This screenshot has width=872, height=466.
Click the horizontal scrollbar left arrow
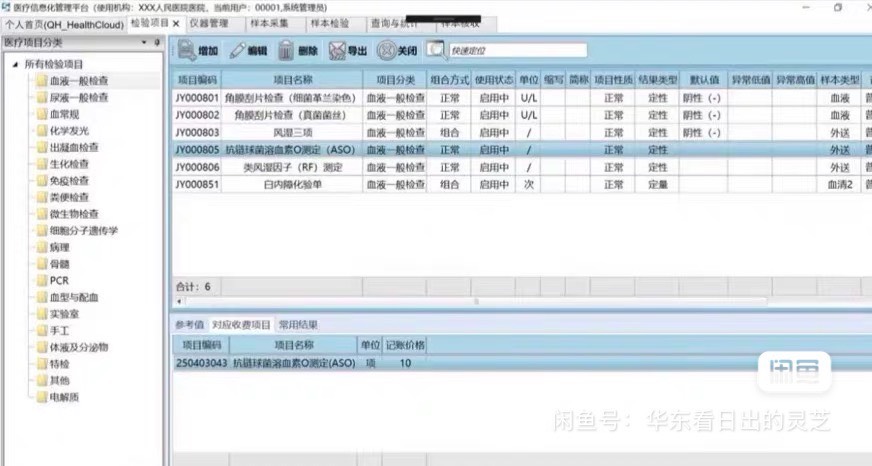[179, 301]
